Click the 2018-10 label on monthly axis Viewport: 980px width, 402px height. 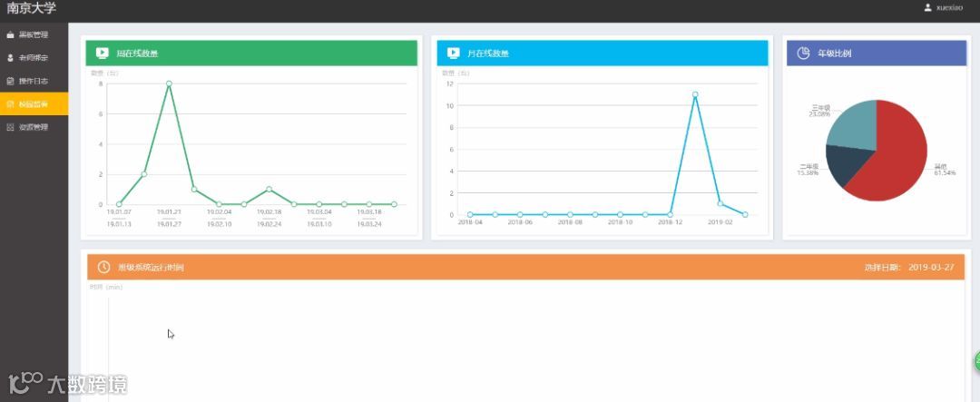pyautogui.click(x=620, y=222)
